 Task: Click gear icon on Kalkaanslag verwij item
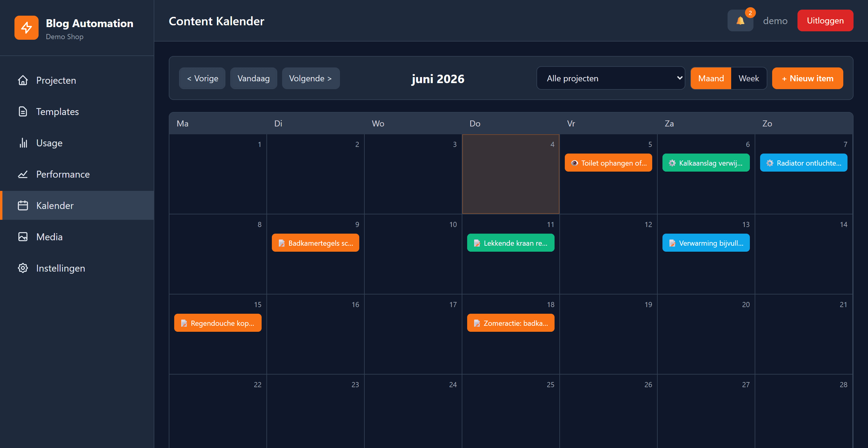672,163
